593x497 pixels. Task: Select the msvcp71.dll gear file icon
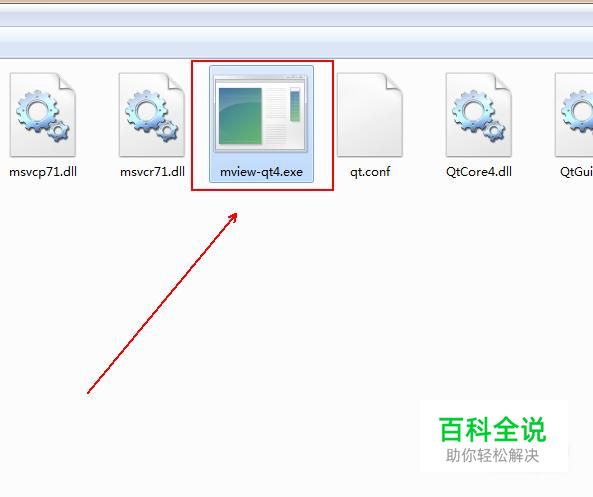coord(43,115)
